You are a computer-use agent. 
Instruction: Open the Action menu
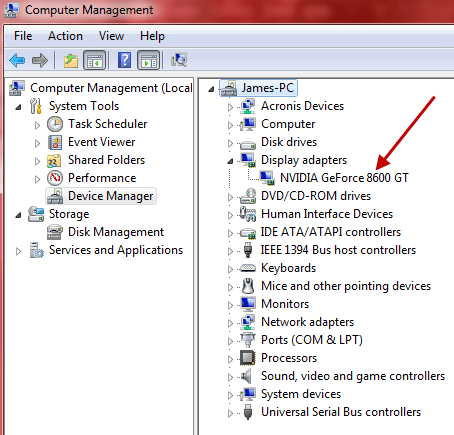(x=65, y=36)
